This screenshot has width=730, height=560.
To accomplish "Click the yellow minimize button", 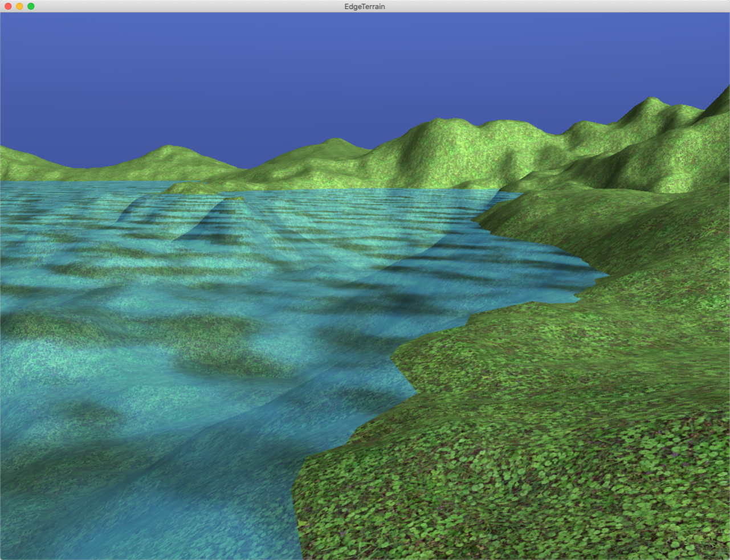I will click(20, 6).
